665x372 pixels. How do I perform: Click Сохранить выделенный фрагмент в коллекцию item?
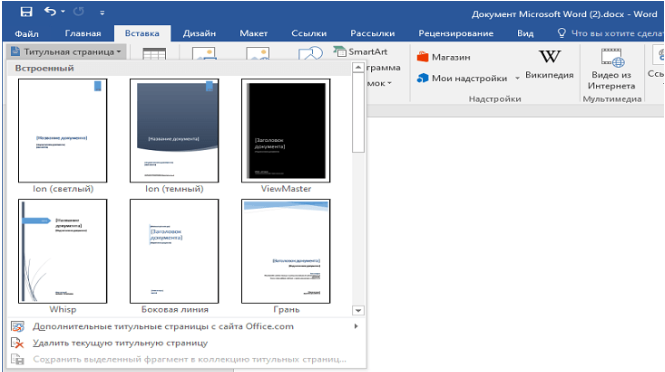186,359
